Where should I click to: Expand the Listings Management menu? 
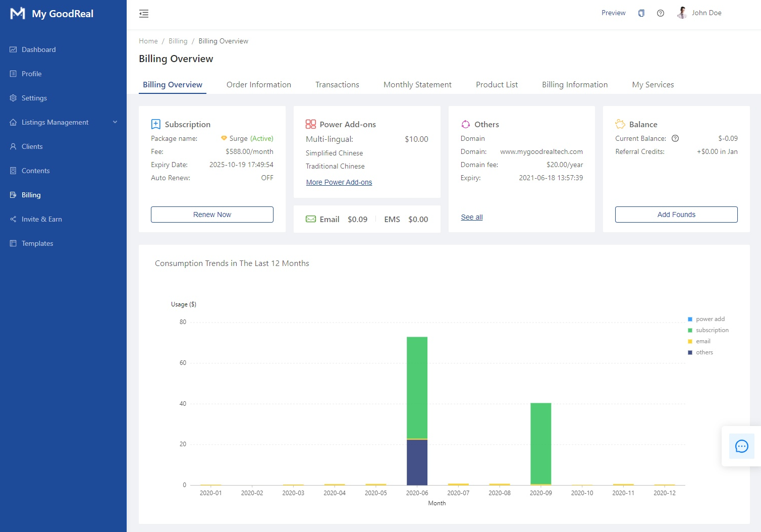[115, 122]
